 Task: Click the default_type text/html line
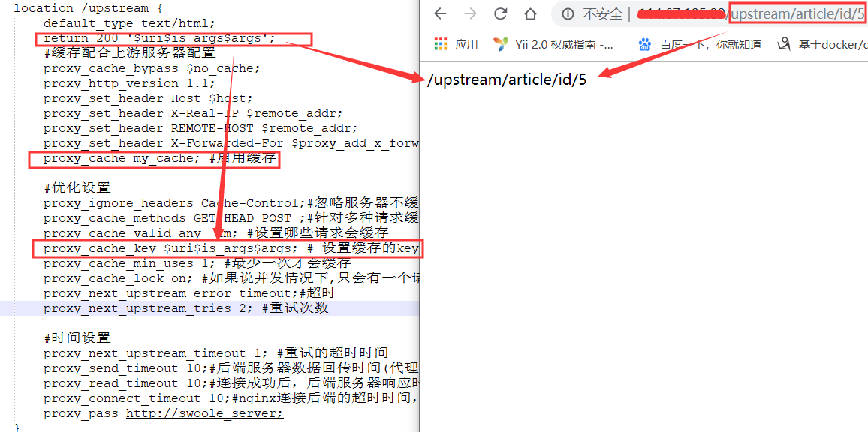click(129, 23)
